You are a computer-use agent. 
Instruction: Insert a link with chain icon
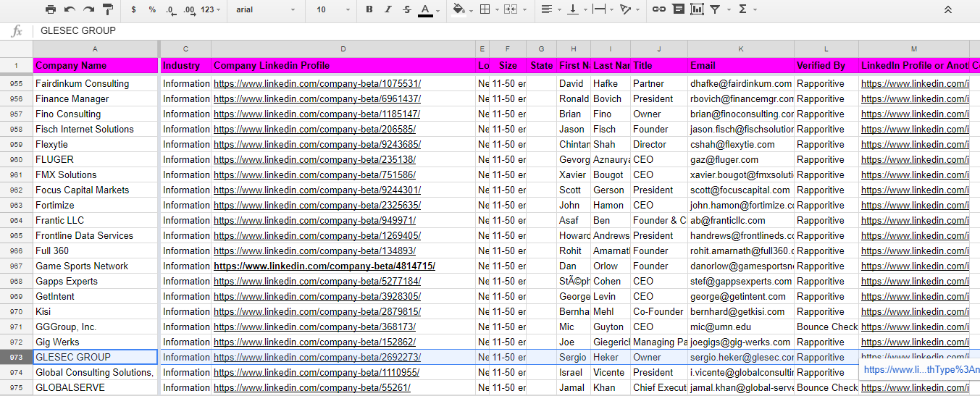pos(658,9)
